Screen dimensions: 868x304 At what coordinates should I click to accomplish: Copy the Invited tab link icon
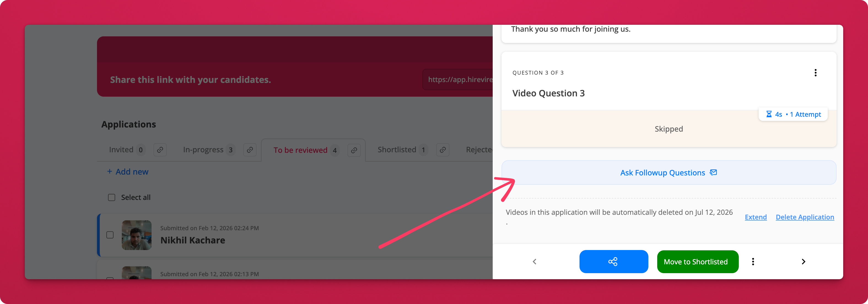coord(160,150)
